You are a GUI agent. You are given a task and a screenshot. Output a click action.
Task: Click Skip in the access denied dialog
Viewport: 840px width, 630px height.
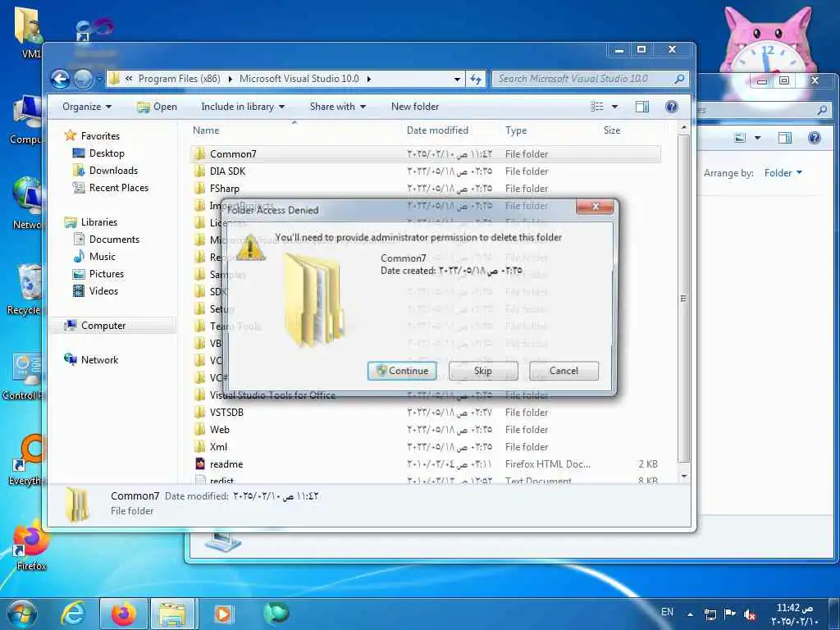(482, 371)
